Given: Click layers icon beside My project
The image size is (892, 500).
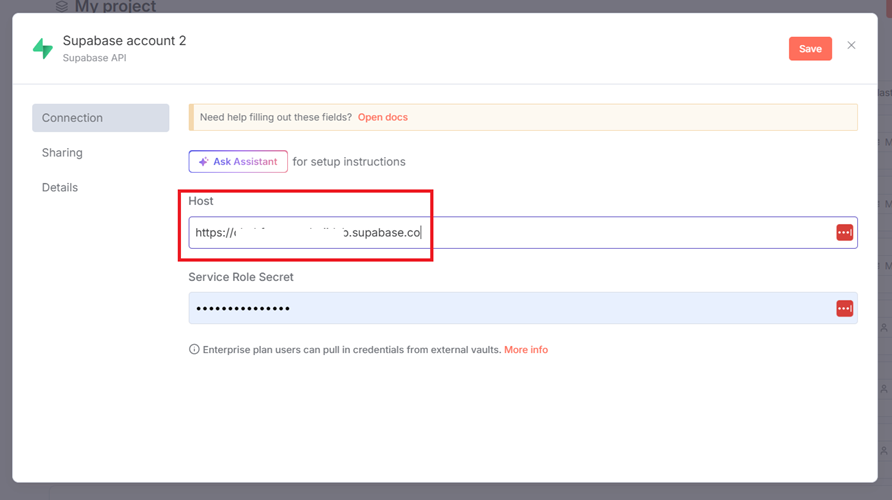Looking at the screenshot, I should click(x=62, y=6).
